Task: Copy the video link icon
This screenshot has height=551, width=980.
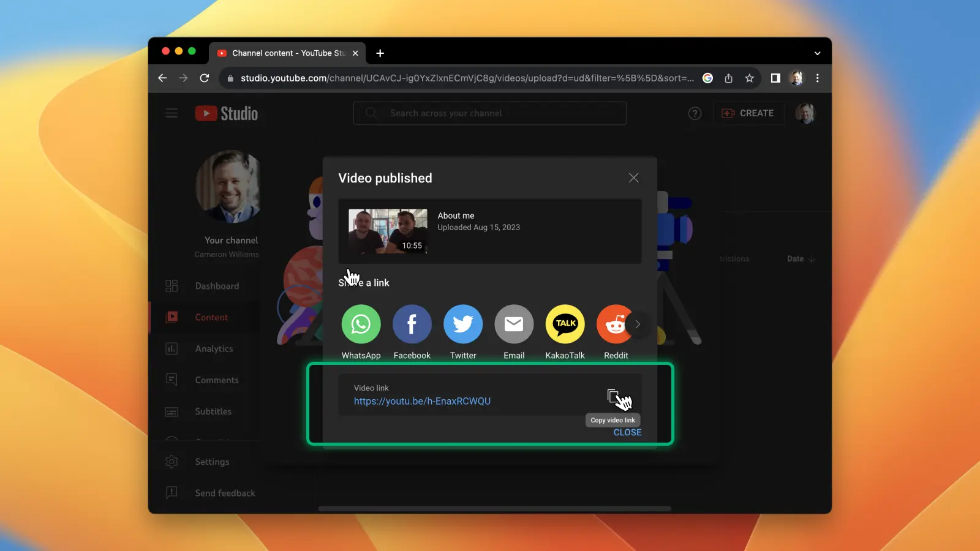Action: coord(614,397)
